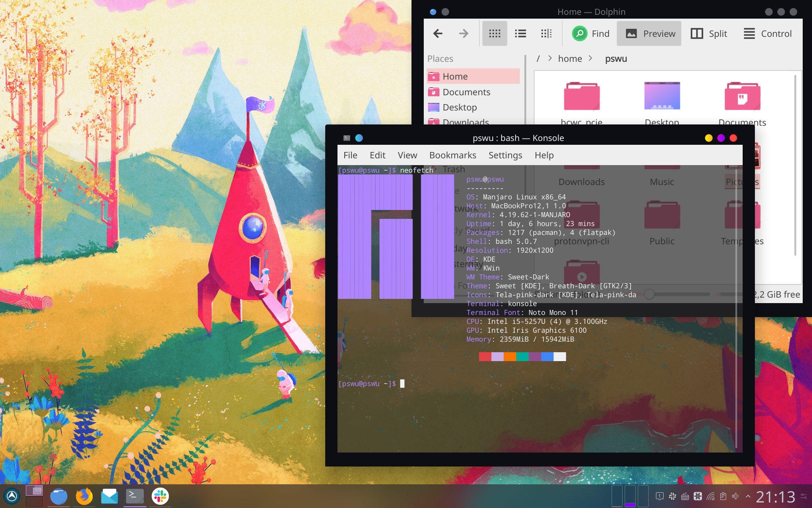This screenshot has width=812, height=508.
Task: Click the compact view icon in Dolphin toolbar
Action: click(x=546, y=33)
